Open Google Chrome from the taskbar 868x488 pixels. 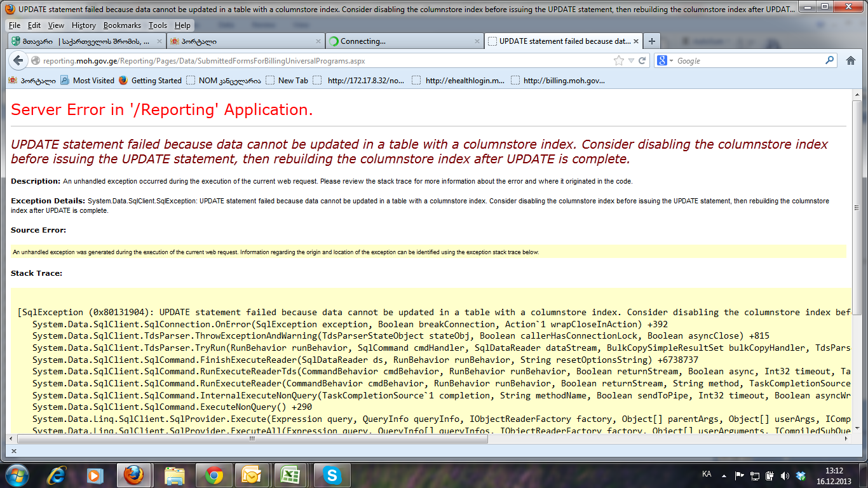214,475
